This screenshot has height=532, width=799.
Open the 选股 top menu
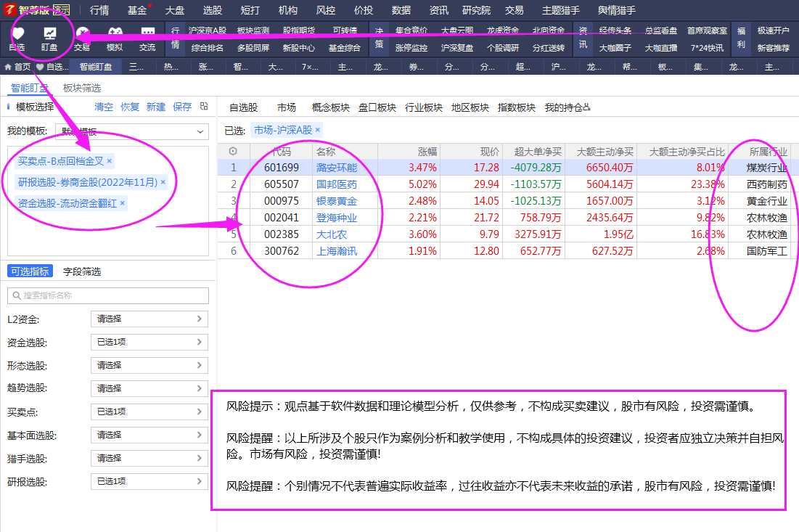pyautogui.click(x=213, y=10)
